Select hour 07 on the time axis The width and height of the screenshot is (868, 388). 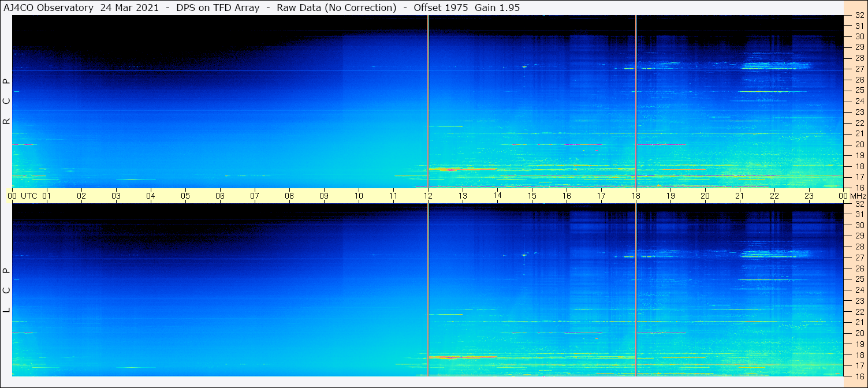(x=255, y=196)
